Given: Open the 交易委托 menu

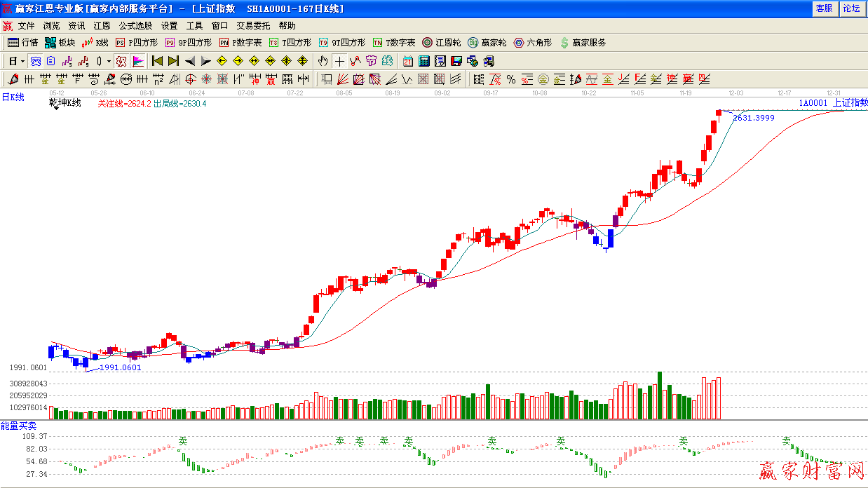Looking at the screenshot, I should point(252,26).
